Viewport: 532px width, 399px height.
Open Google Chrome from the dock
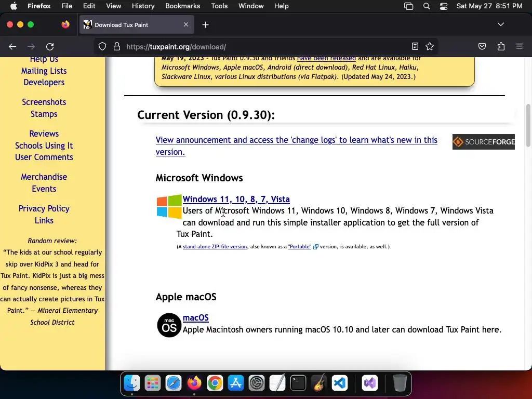[215, 383]
